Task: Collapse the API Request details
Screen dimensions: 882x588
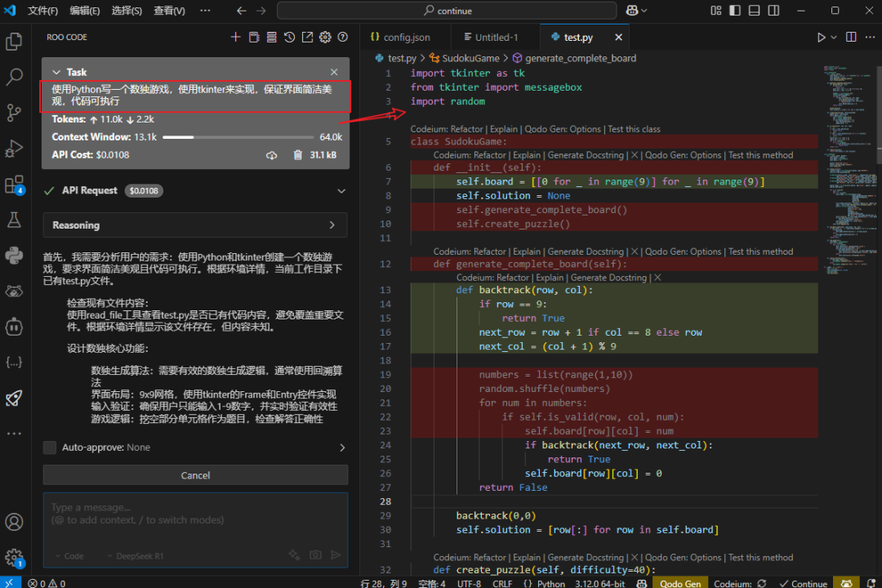Action: click(341, 189)
